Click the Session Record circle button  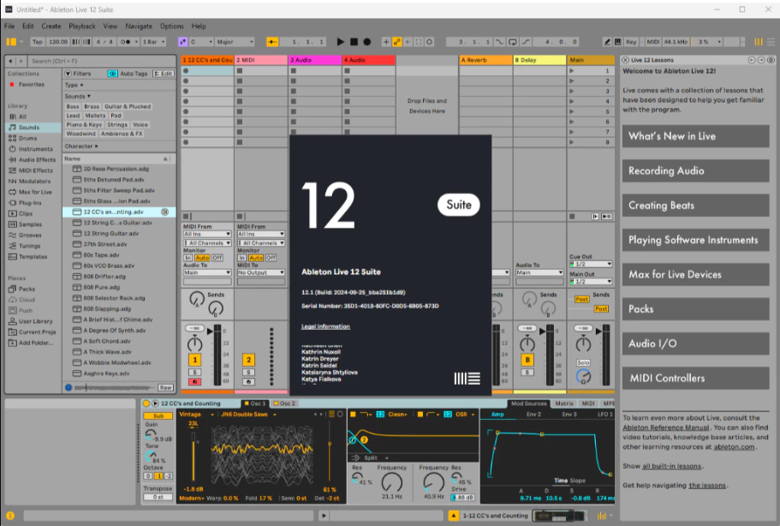[429, 42]
